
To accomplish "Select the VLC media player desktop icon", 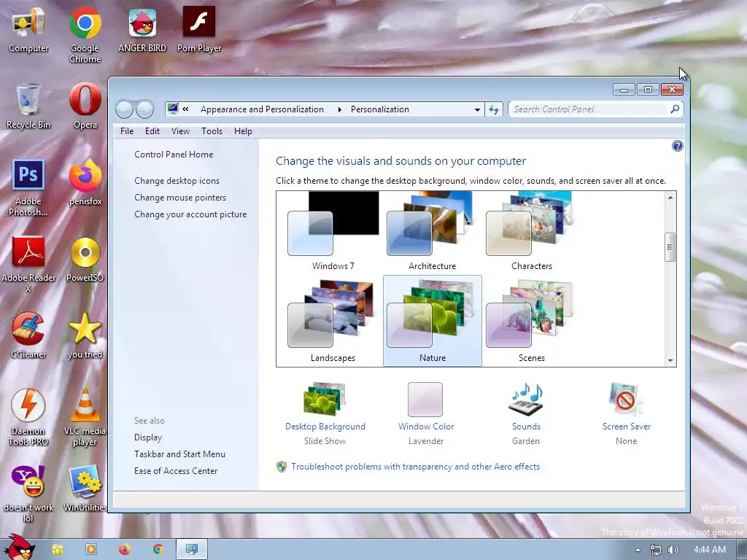I will pyautogui.click(x=85, y=418).
